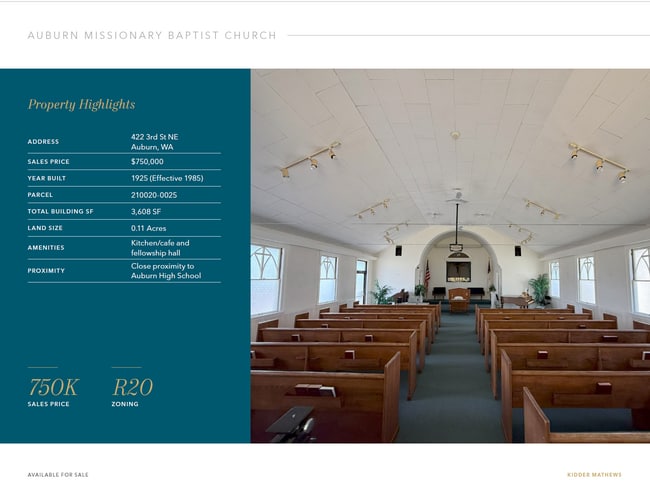Select the 0.11 Acres land size value

click(150, 229)
